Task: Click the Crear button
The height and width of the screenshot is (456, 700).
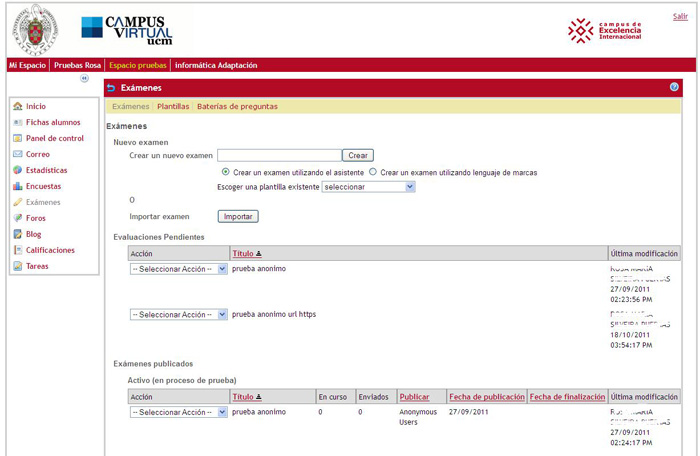Action: pos(358,155)
